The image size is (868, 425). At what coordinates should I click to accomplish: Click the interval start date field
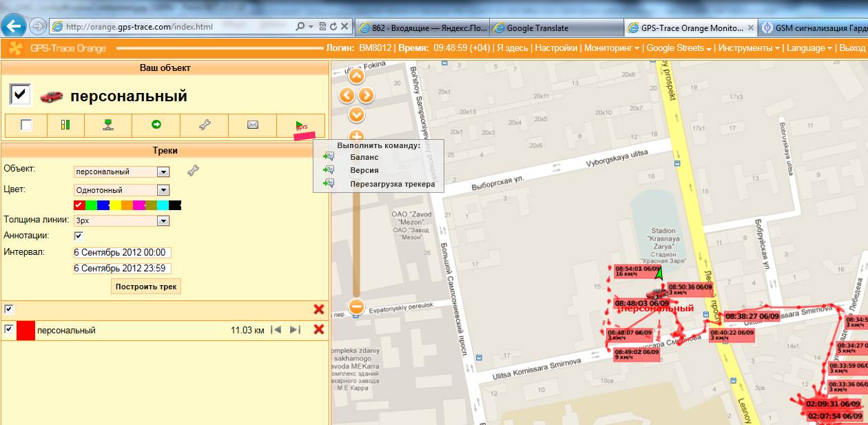coord(122,253)
